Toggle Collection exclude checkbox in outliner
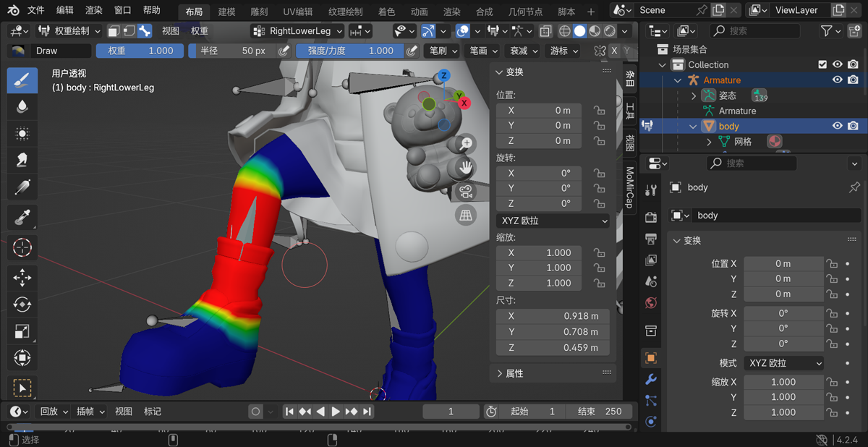The width and height of the screenshot is (868, 447). (822, 64)
